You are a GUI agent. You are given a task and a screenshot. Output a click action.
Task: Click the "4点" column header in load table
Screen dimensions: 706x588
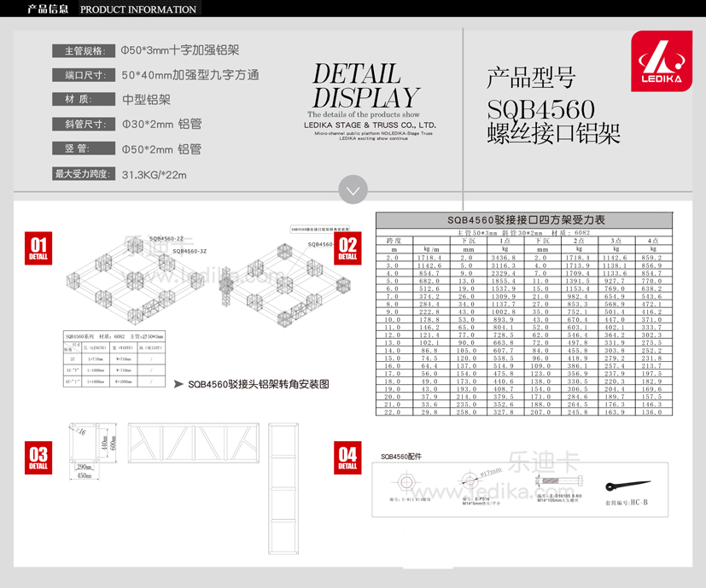click(653, 241)
